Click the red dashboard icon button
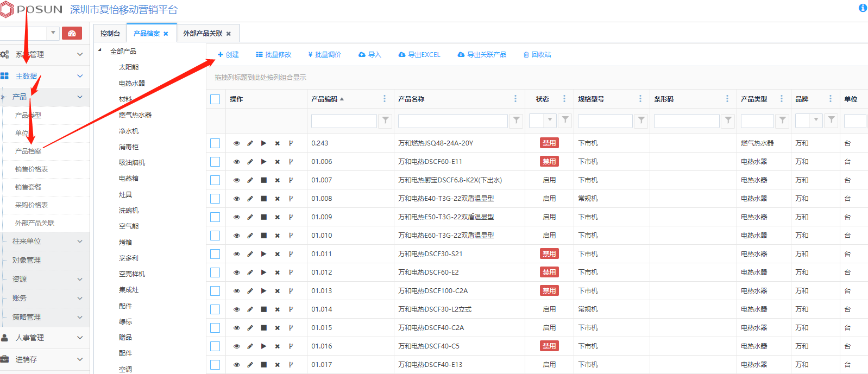 [x=72, y=33]
